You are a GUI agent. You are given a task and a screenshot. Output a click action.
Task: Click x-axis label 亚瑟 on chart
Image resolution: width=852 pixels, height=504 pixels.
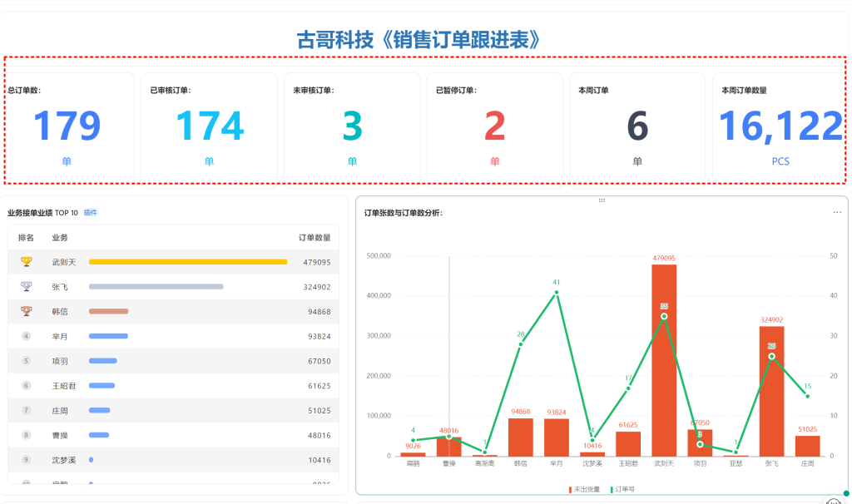click(736, 463)
